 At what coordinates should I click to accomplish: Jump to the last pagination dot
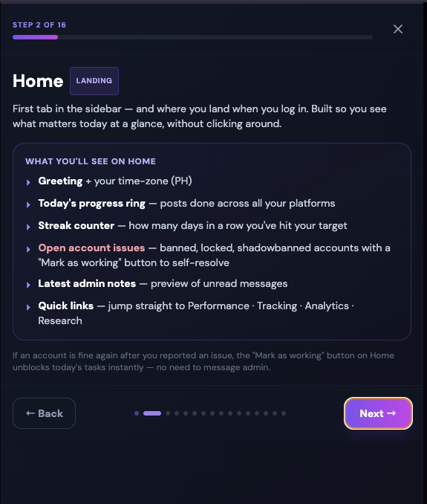(x=284, y=413)
